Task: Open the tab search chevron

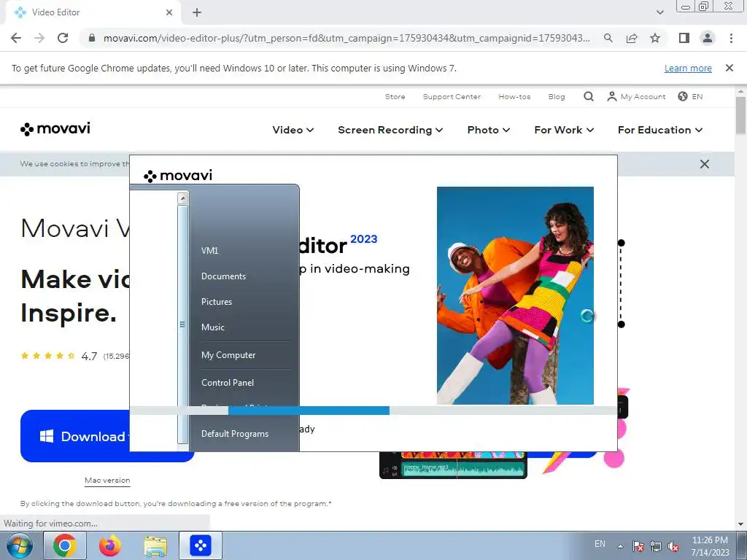Action: pyautogui.click(x=659, y=12)
